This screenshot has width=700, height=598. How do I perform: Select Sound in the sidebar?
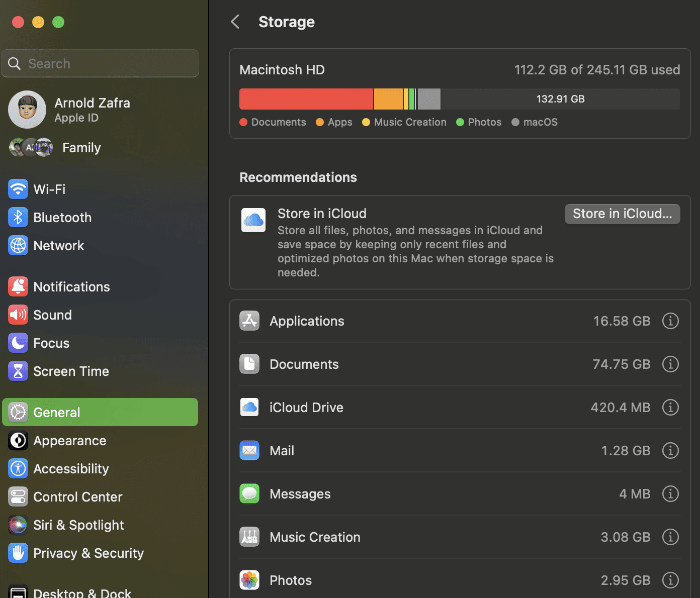coord(53,315)
